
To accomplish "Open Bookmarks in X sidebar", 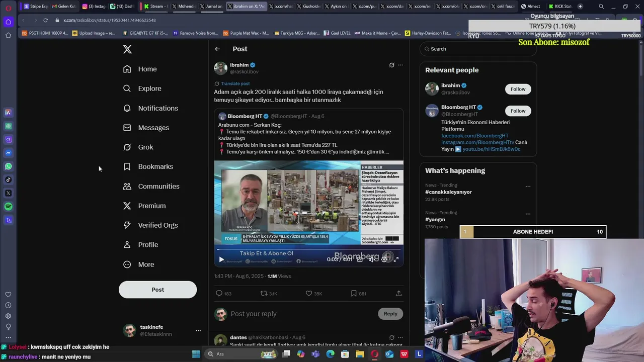I will point(148,166).
